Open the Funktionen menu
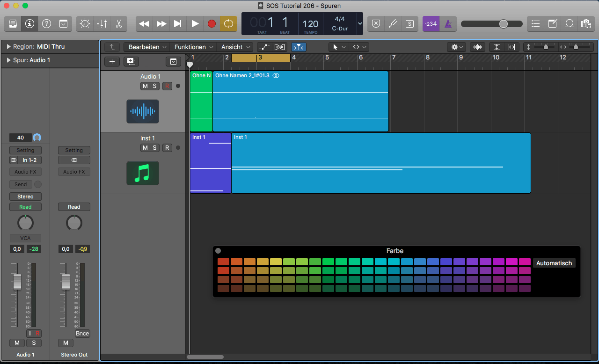This screenshot has height=364, width=599. click(x=194, y=47)
